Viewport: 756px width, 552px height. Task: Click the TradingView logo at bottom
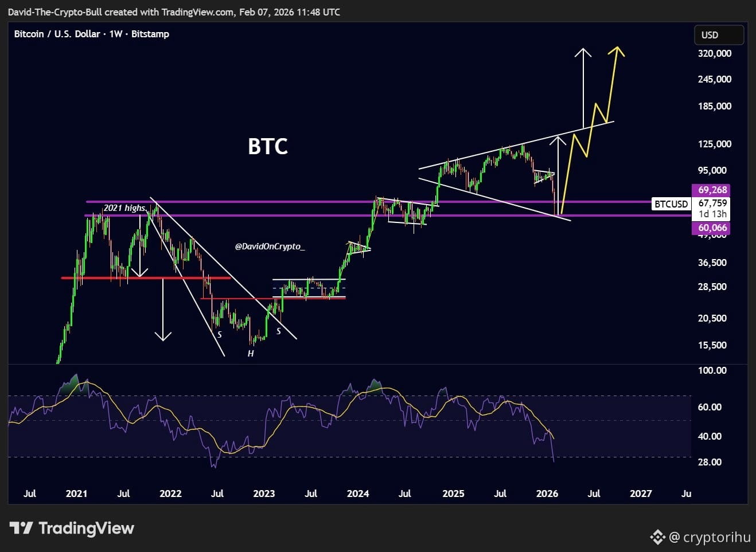pos(72,528)
